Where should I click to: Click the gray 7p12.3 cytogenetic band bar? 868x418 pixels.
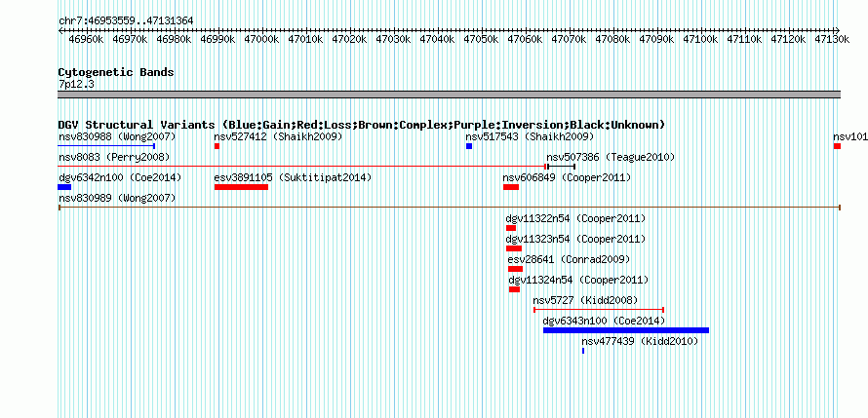tap(450, 95)
